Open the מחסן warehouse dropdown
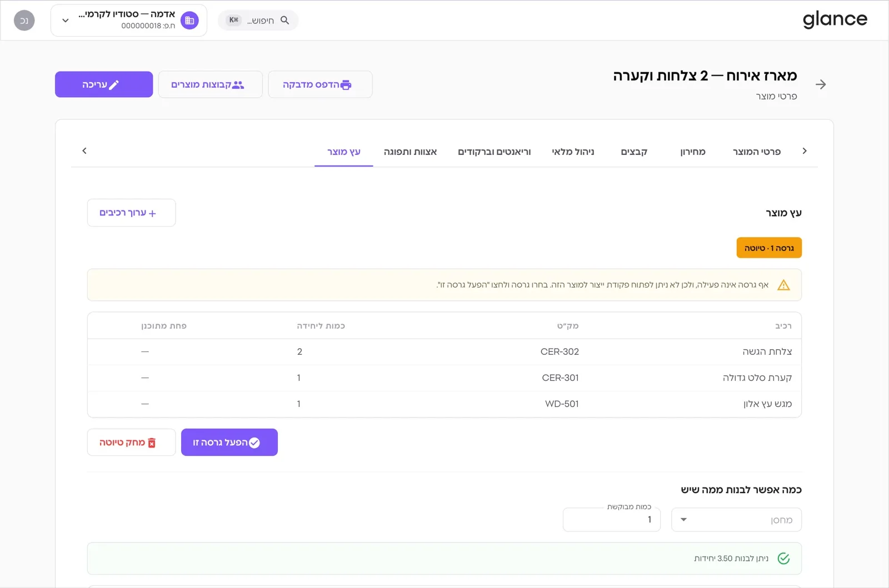 (x=736, y=520)
